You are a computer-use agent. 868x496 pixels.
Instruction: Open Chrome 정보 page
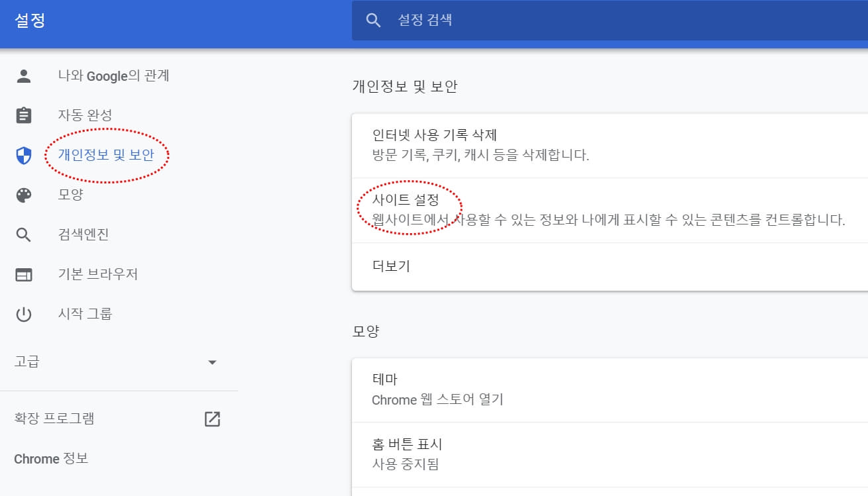51,458
